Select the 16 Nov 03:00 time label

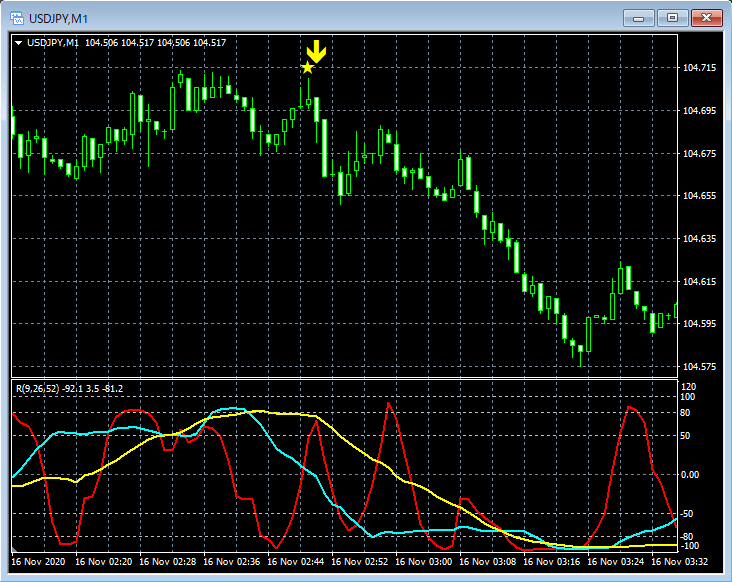tap(426, 562)
